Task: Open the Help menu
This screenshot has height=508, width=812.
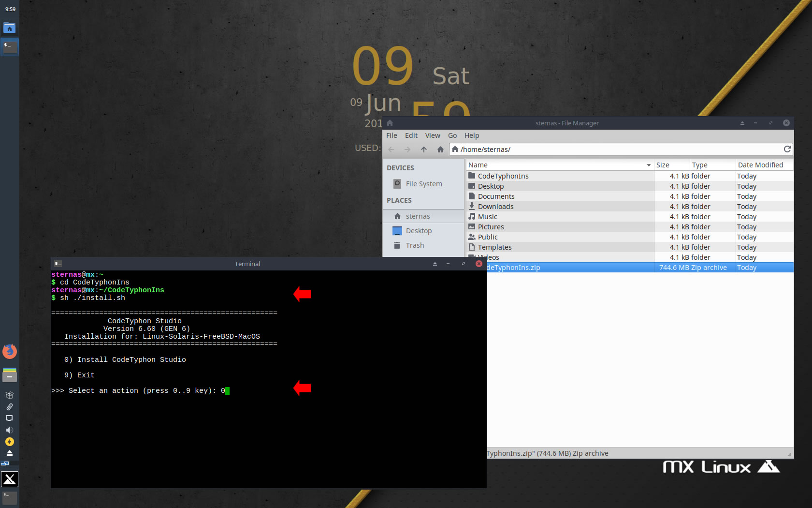Action: click(x=472, y=135)
